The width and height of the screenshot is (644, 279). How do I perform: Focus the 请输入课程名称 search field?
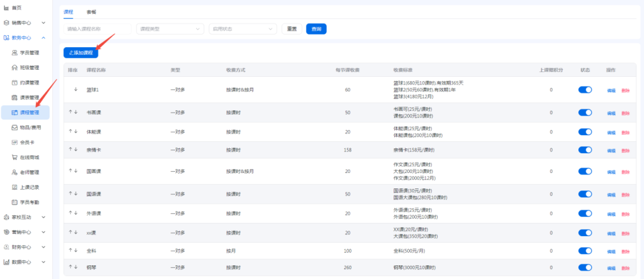pyautogui.click(x=97, y=29)
